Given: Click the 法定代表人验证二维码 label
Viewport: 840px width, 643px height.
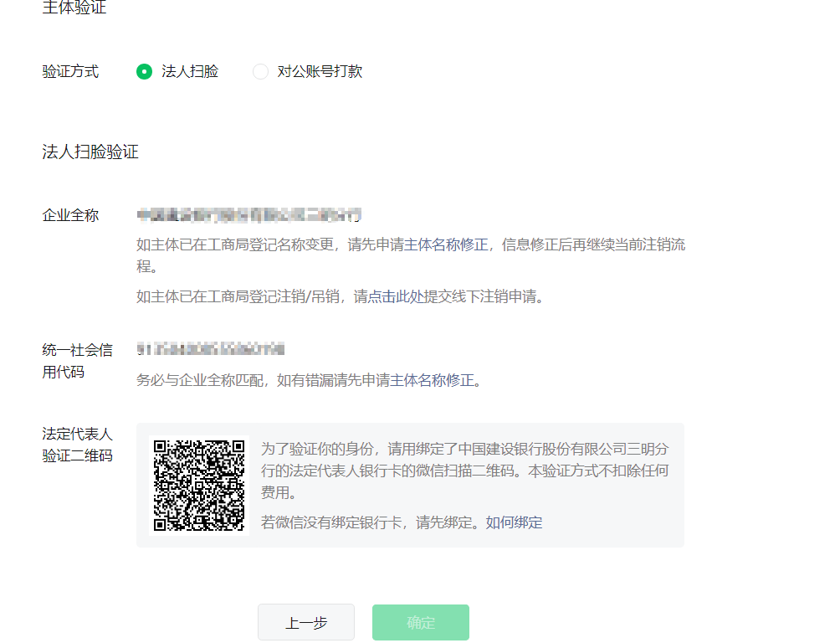Looking at the screenshot, I should [x=77, y=445].
